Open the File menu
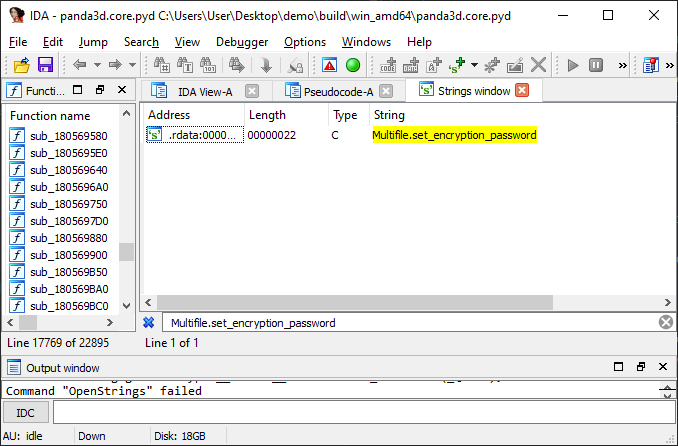The width and height of the screenshot is (678, 446). (18, 42)
